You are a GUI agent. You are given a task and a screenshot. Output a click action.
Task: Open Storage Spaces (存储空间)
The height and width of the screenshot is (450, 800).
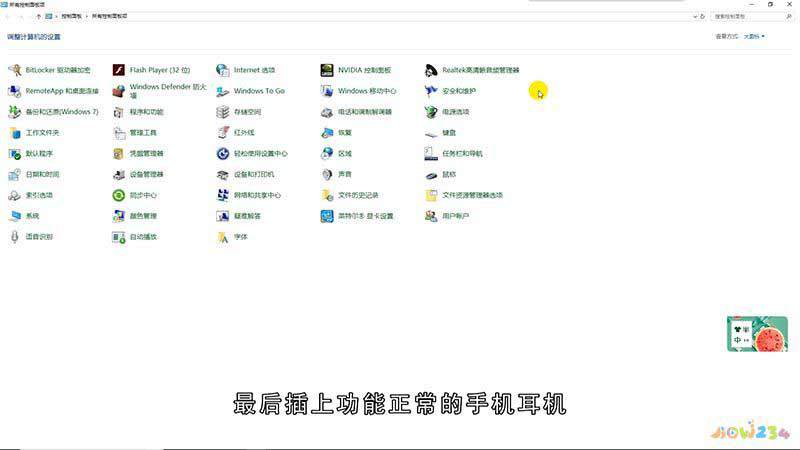click(x=239, y=112)
